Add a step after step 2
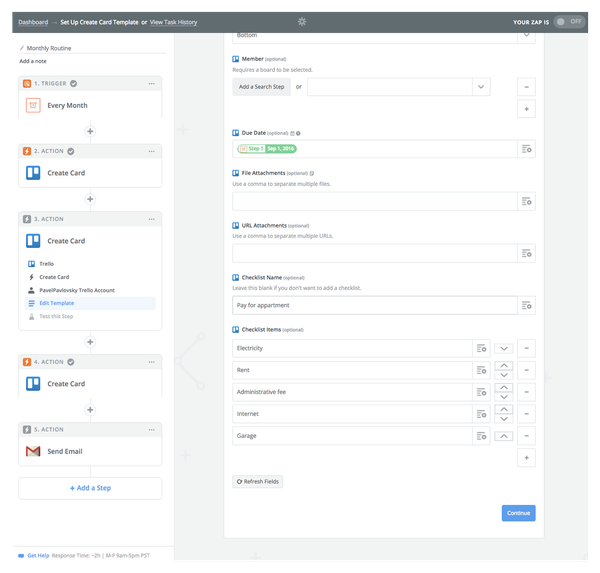Image resolution: width=600 pixels, height=573 pixels. pyautogui.click(x=90, y=199)
